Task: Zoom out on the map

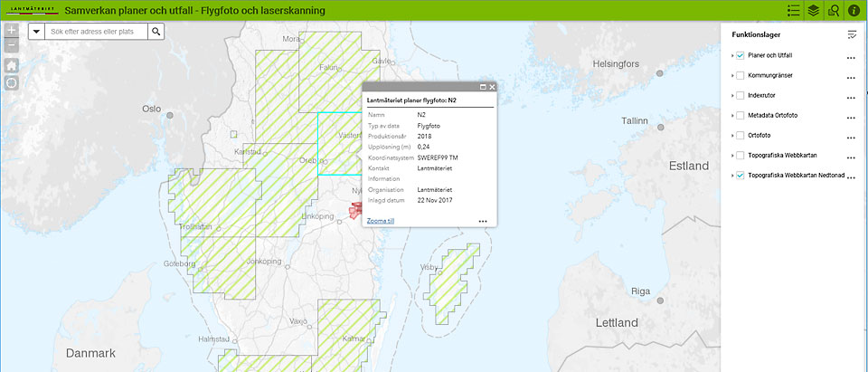Action: (12, 45)
